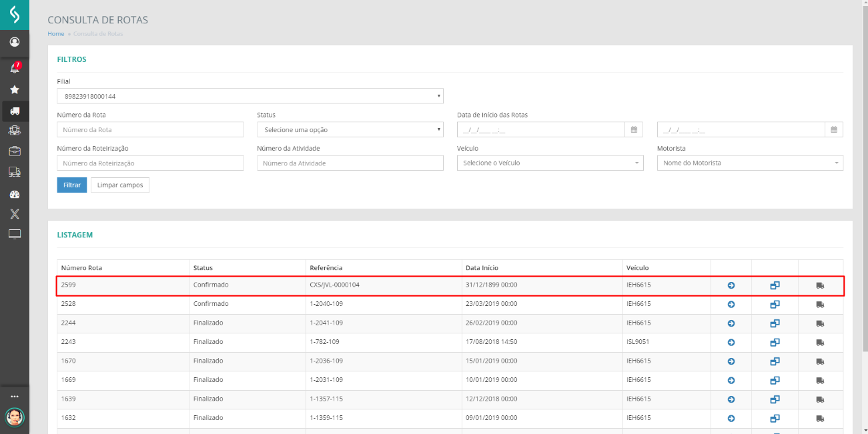
Task: Focus the Número da Rota input field
Action: [150, 129]
